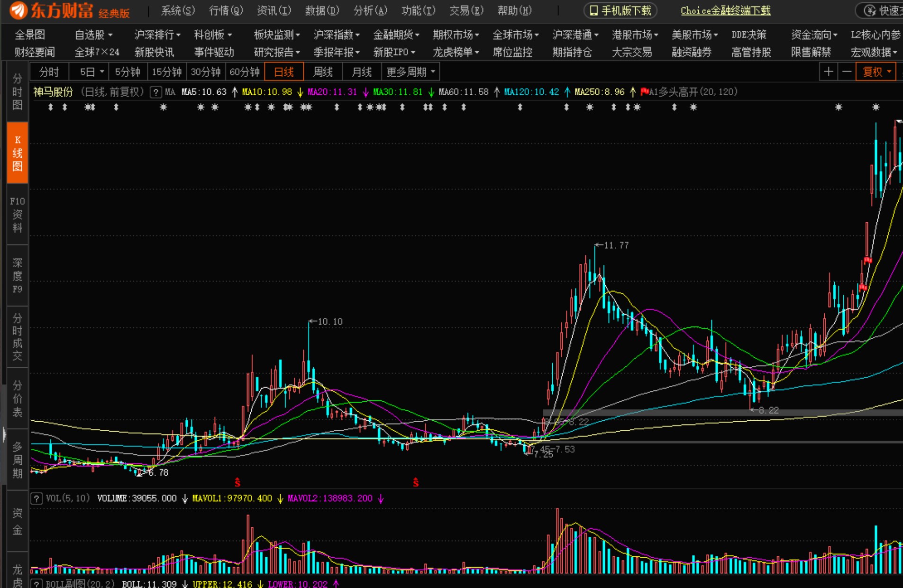Switch to 分时图 in the left sidebar
The image size is (903, 588).
pos(18,91)
